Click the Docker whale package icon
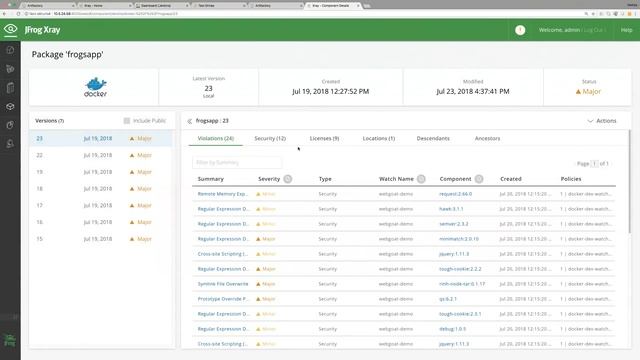The image size is (640, 360). point(96,87)
